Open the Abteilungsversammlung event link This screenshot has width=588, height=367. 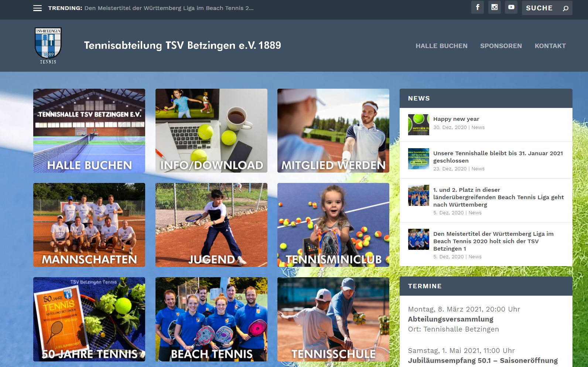click(x=451, y=319)
